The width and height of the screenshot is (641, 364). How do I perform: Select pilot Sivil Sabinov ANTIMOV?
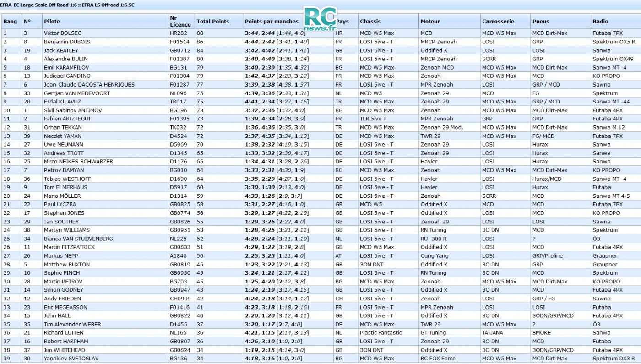pyautogui.click(x=73, y=110)
